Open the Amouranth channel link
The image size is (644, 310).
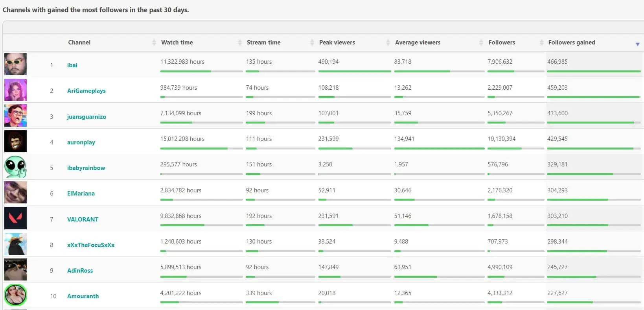click(x=83, y=296)
